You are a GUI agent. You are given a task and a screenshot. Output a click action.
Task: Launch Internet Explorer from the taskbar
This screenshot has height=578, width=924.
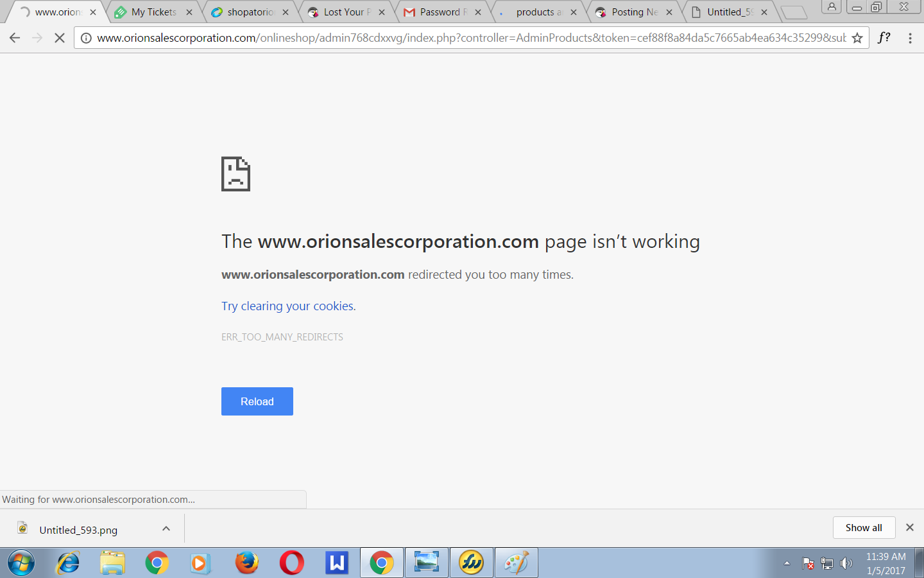pos(68,563)
